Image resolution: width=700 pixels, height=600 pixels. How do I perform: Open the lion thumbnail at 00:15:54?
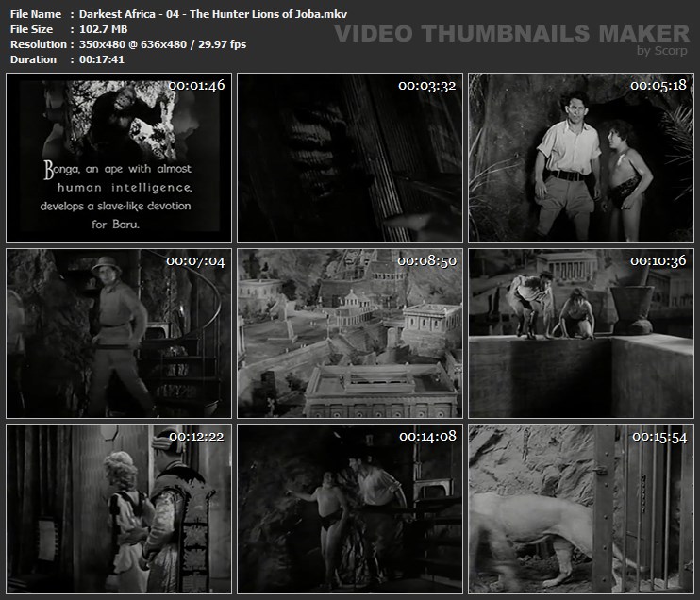[581, 508]
